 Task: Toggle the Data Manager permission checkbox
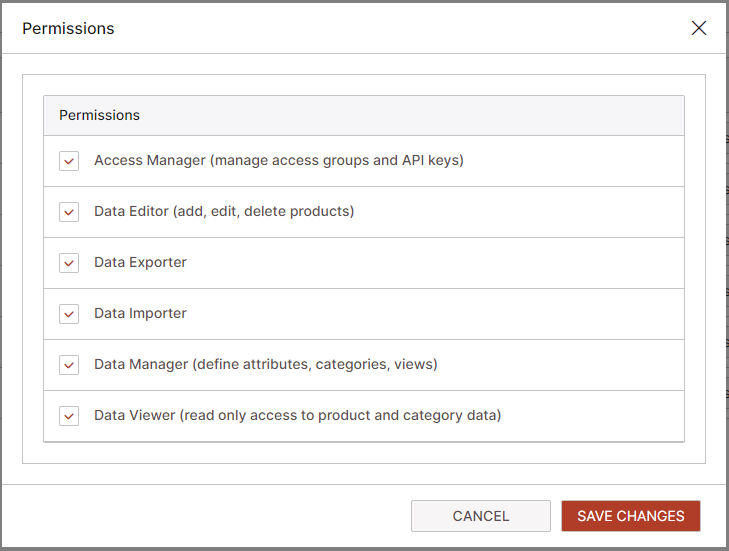point(69,365)
